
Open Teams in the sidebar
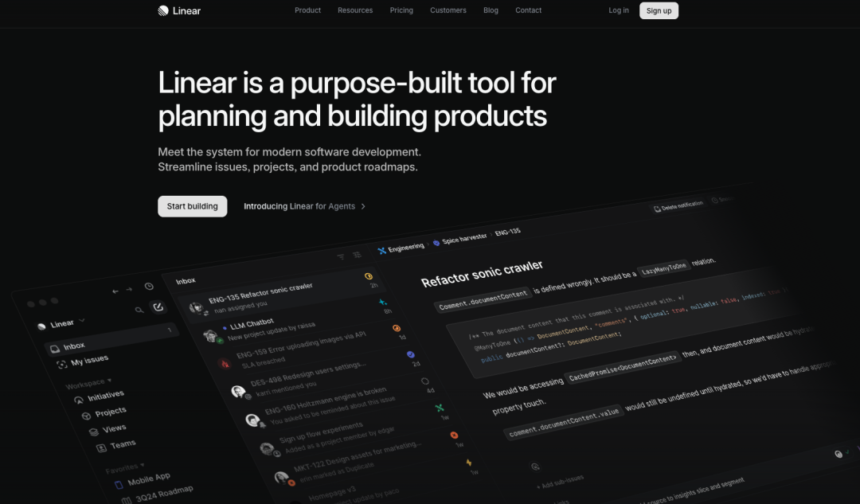pos(116,445)
